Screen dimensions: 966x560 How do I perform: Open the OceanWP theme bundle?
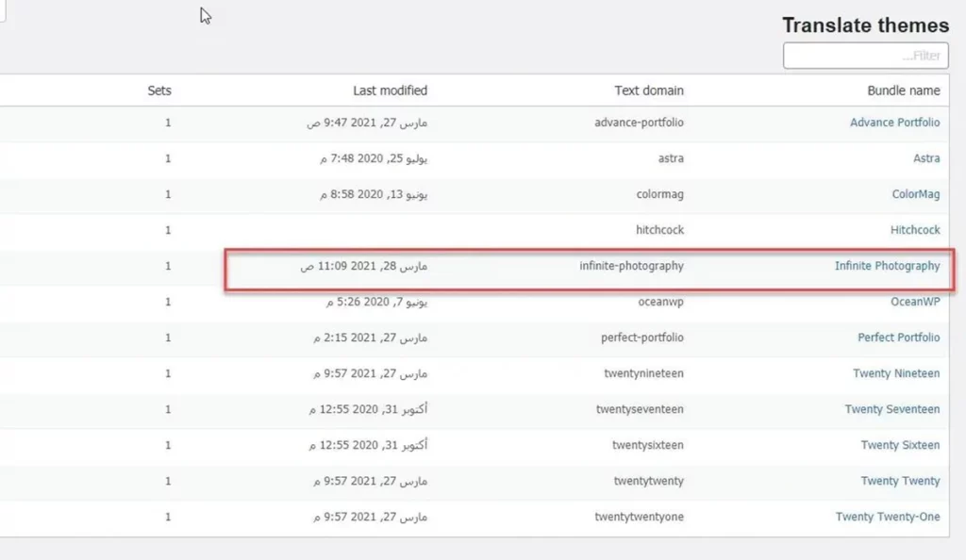coord(915,302)
